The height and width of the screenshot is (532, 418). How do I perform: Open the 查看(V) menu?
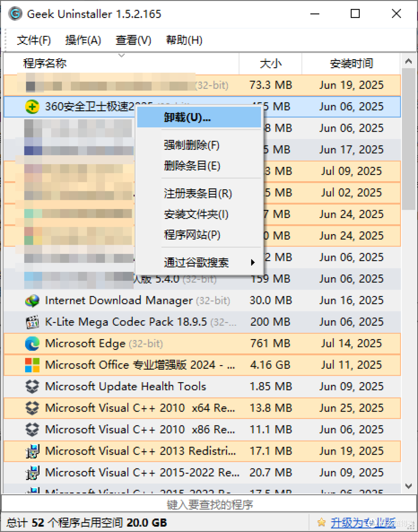click(x=133, y=40)
